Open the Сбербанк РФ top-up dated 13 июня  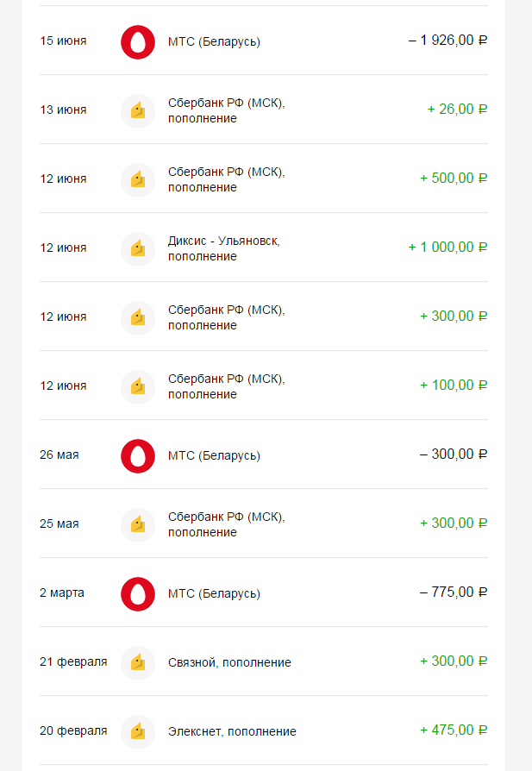click(x=226, y=110)
